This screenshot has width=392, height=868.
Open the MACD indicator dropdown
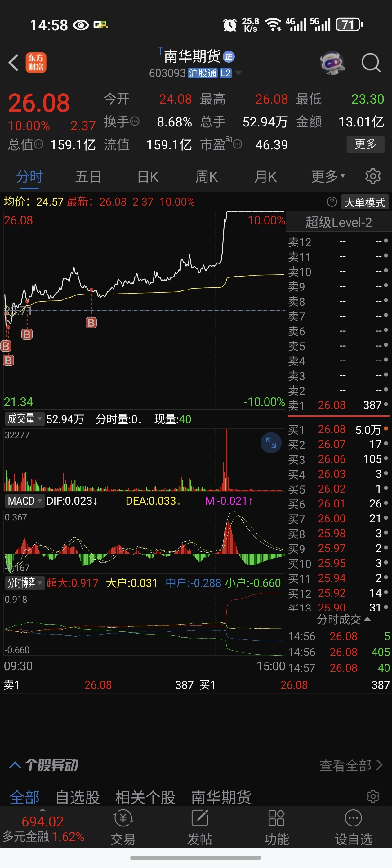pos(24,501)
